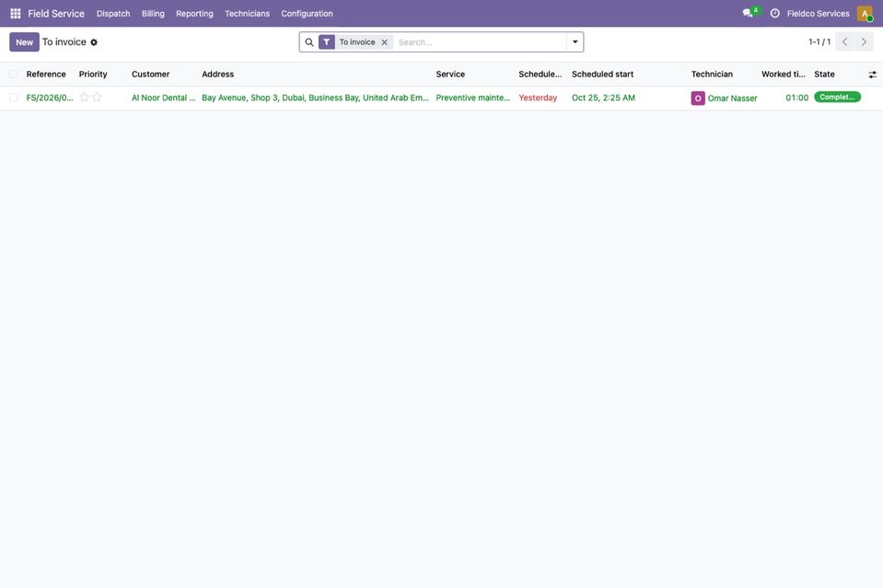Open the Reporting menu
Viewport: 883px width, 588px height.
(194, 14)
